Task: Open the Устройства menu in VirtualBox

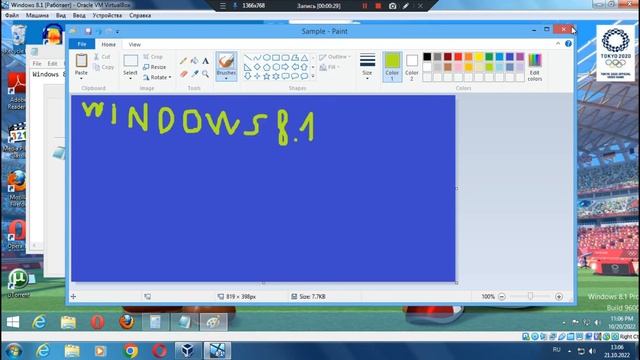Action: click(107, 15)
